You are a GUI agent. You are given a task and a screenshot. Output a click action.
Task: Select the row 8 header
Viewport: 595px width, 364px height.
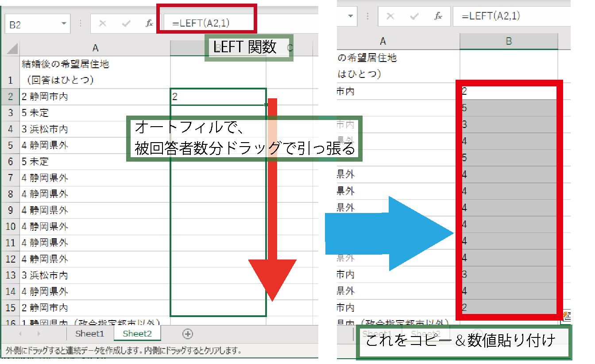point(11,194)
